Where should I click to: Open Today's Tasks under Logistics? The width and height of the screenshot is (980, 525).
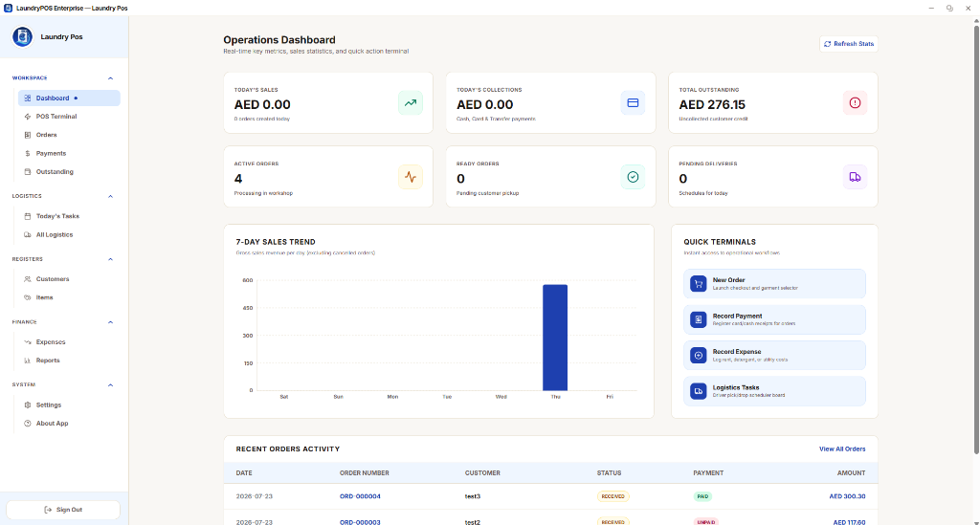[69, 216]
